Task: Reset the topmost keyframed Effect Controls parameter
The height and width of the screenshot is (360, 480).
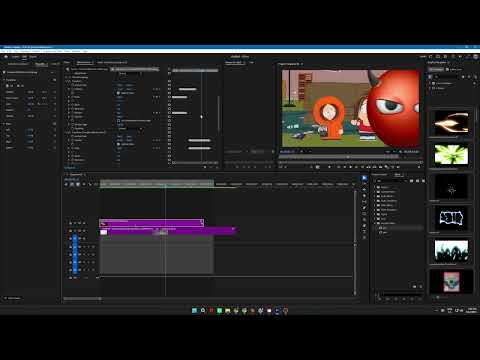Action: coord(170,89)
